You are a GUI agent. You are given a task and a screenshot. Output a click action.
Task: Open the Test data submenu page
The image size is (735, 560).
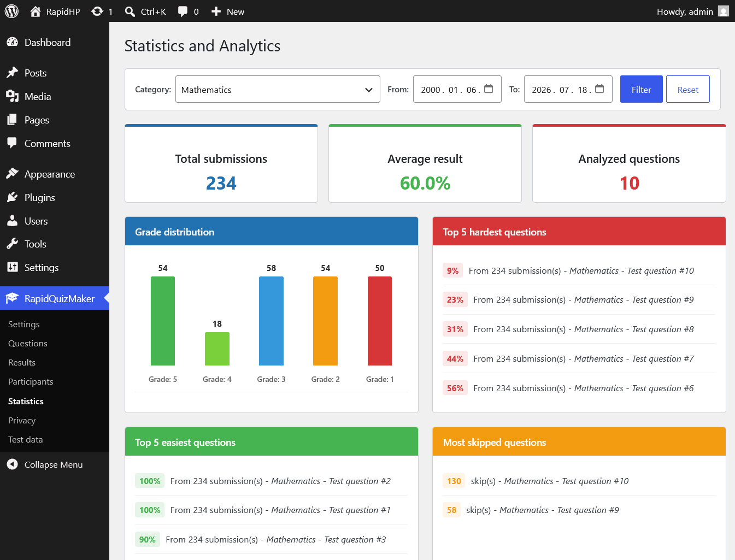[26, 439]
